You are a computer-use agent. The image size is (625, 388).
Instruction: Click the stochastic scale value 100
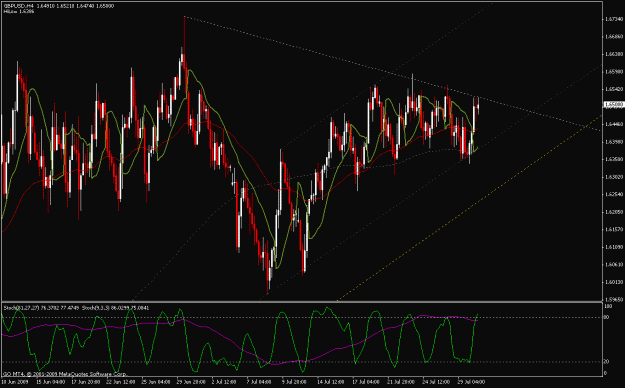point(608,306)
